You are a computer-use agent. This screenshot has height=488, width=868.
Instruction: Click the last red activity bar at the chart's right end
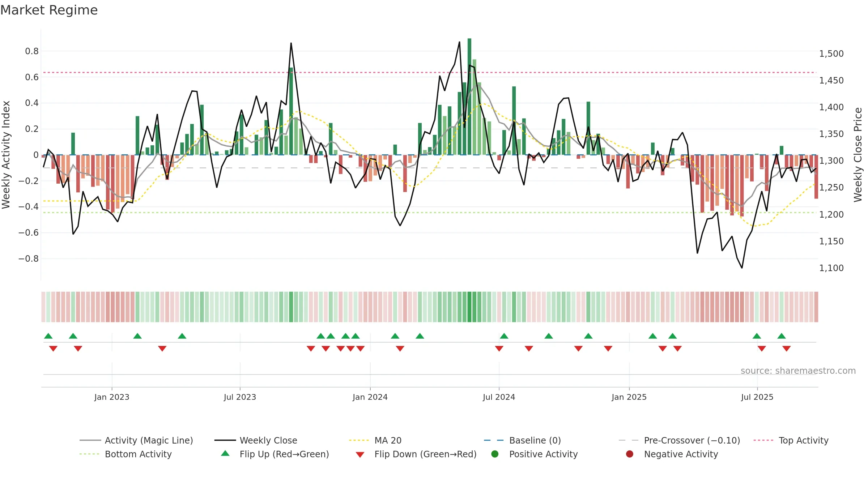pyautogui.click(x=816, y=177)
